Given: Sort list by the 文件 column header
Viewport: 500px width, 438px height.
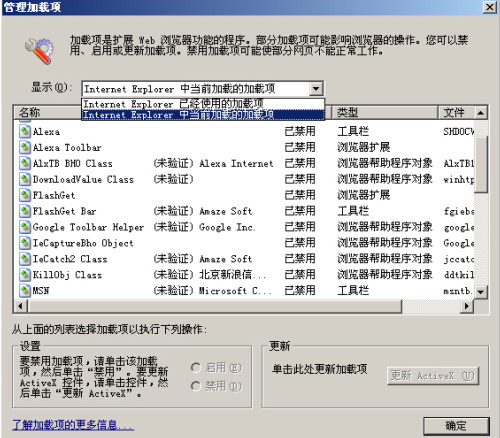Looking at the screenshot, I should (x=456, y=113).
